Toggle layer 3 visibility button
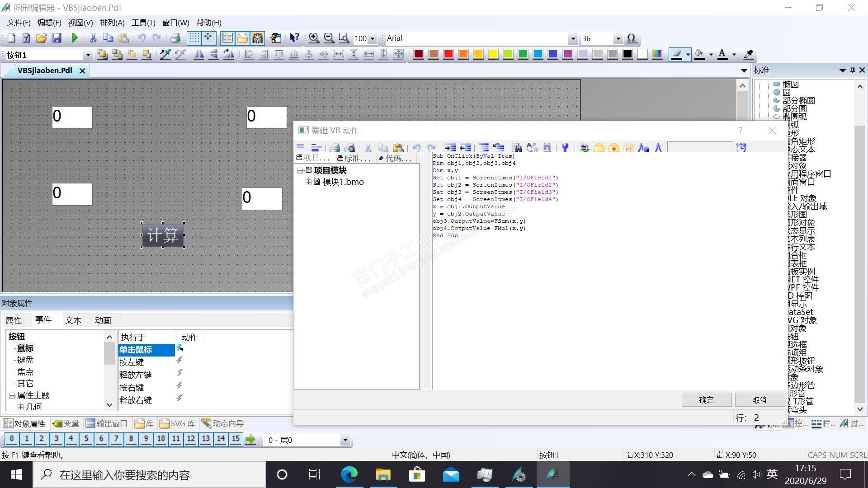868x488 pixels. pos(56,439)
